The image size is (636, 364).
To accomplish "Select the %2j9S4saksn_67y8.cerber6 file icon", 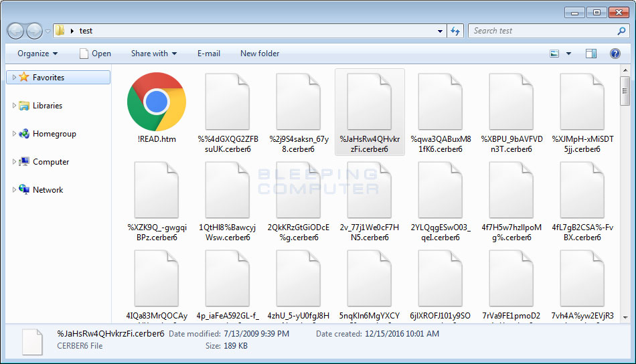I will [299, 102].
